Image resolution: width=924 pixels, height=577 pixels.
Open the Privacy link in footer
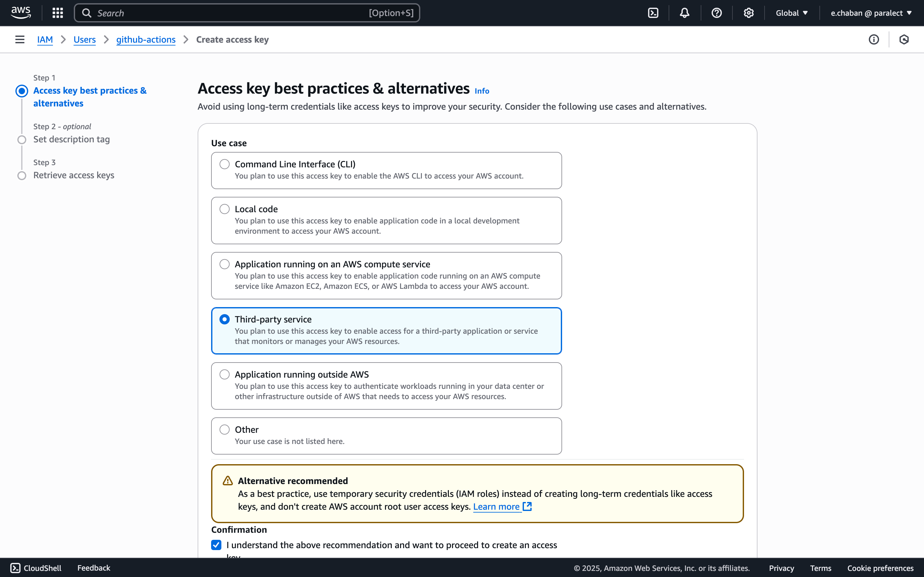tap(781, 568)
